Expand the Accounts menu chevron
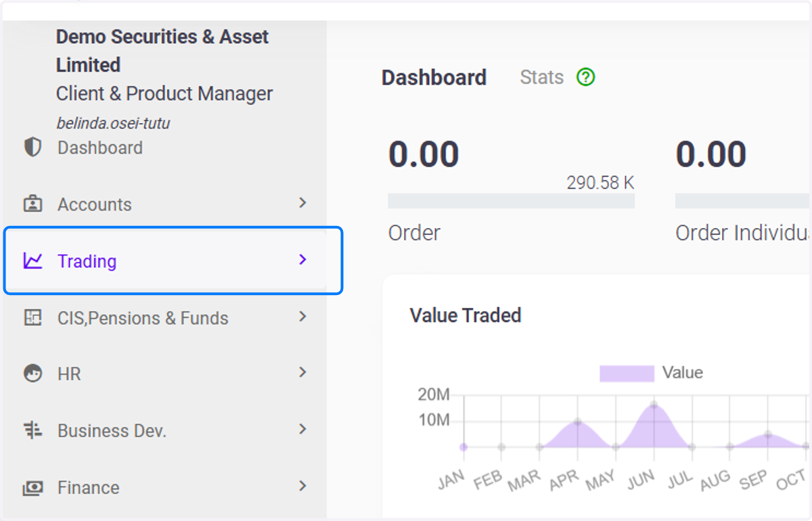The height and width of the screenshot is (521, 812). [x=302, y=203]
